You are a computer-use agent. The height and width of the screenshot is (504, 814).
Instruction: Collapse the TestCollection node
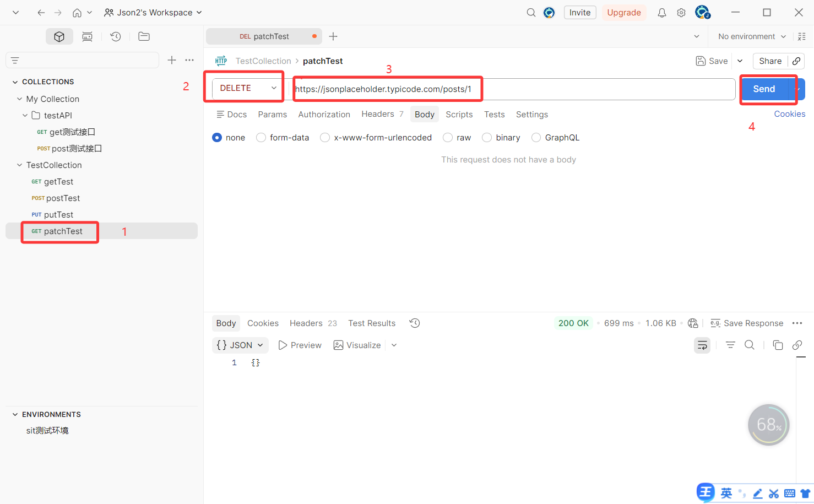pos(20,165)
